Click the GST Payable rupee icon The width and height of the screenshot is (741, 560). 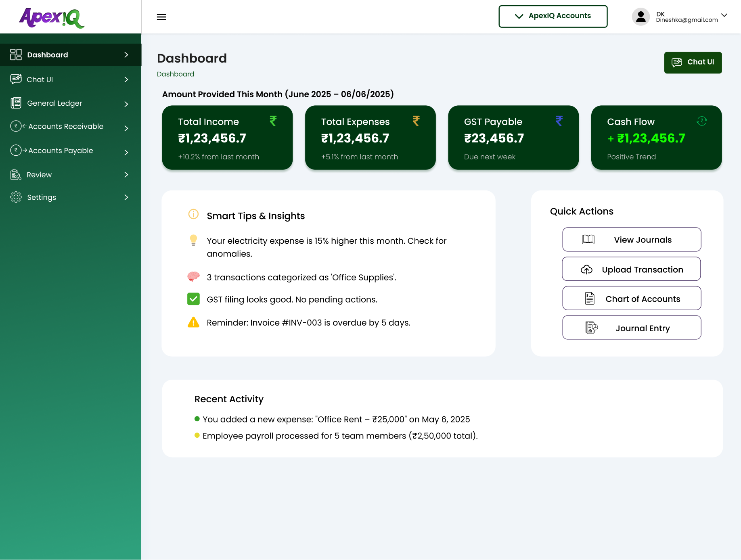[x=559, y=121]
